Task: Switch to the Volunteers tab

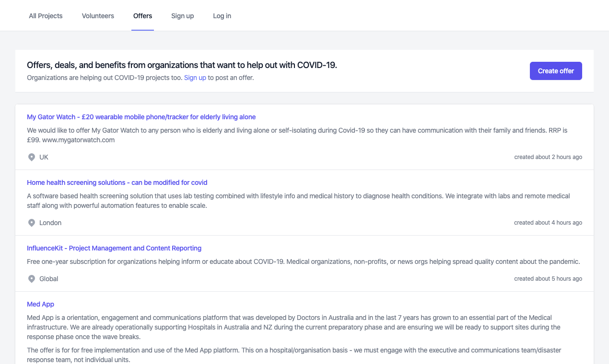Action: pos(98,16)
